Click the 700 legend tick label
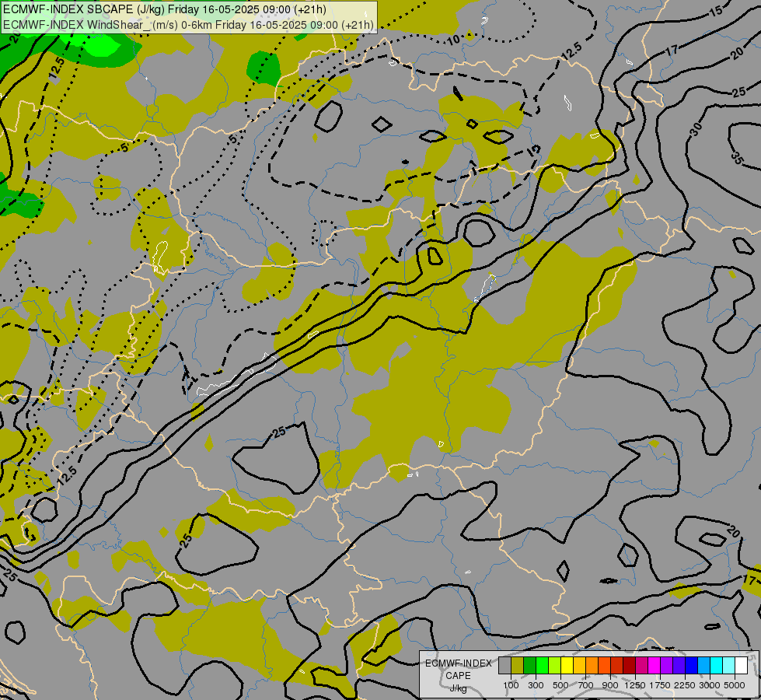Screen dimensions: 761x700 click(x=586, y=685)
